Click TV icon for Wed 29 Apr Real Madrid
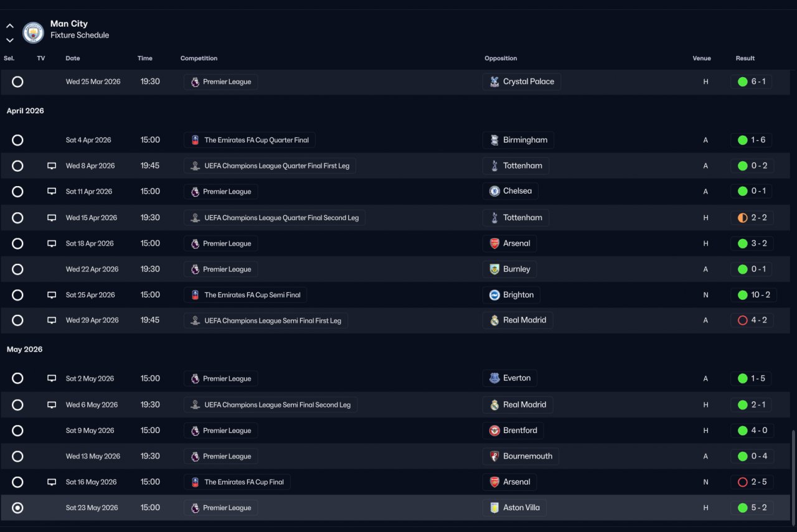Screen dimensions: 797x532 52,320
